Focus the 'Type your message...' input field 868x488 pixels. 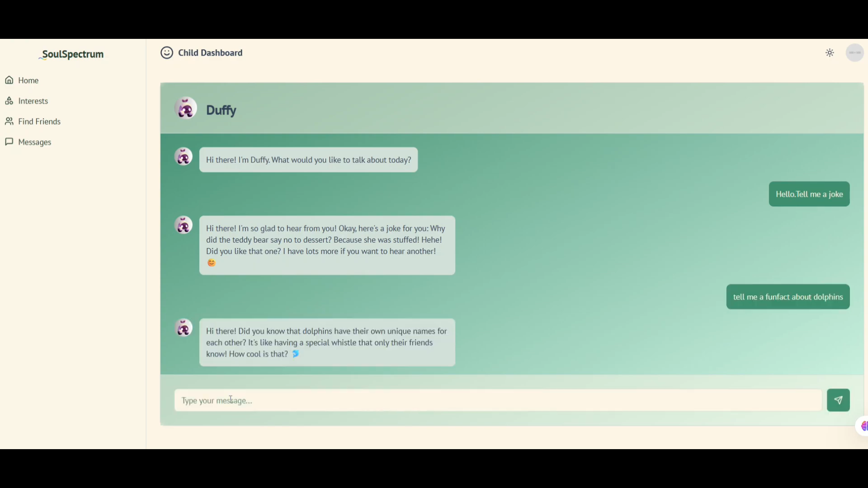click(497, 400)
